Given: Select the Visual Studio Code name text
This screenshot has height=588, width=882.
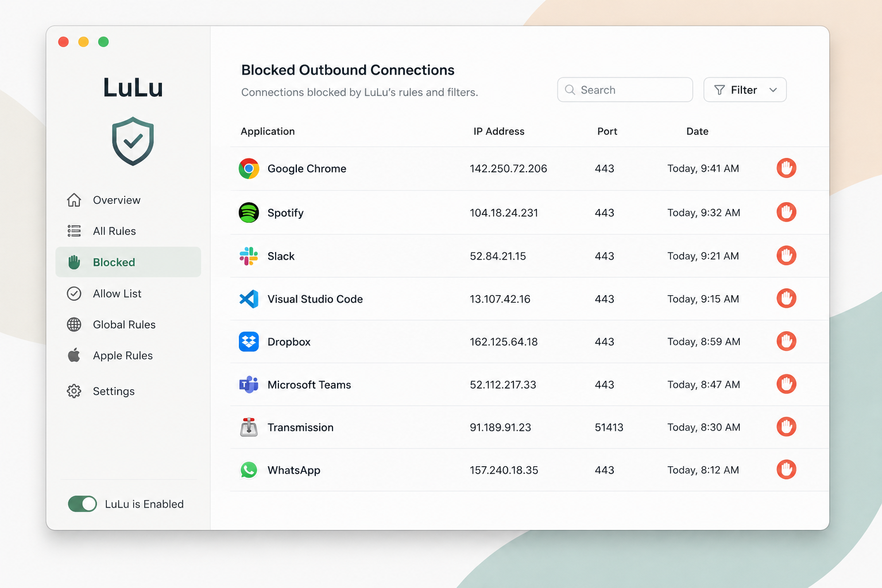Looking at the screenshot, I should click(x=315, y=299).
